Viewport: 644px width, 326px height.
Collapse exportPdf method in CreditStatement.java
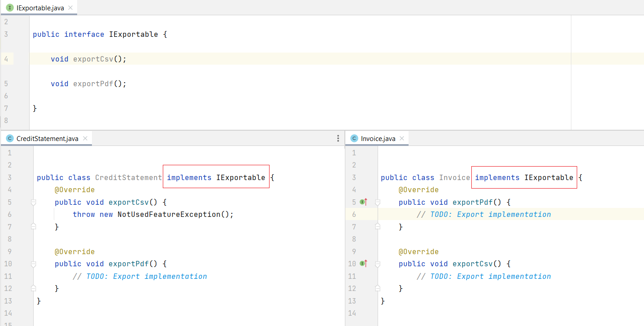(33, 264)
